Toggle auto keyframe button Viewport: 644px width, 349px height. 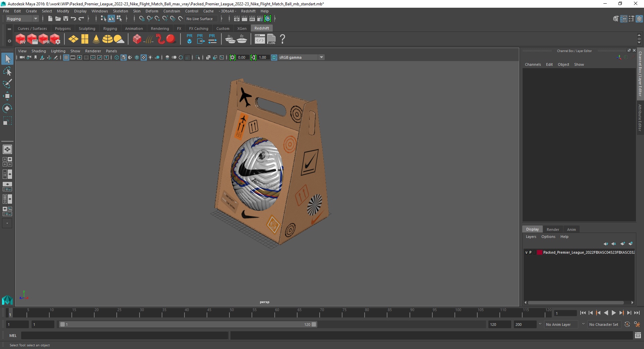coord(627,325)
